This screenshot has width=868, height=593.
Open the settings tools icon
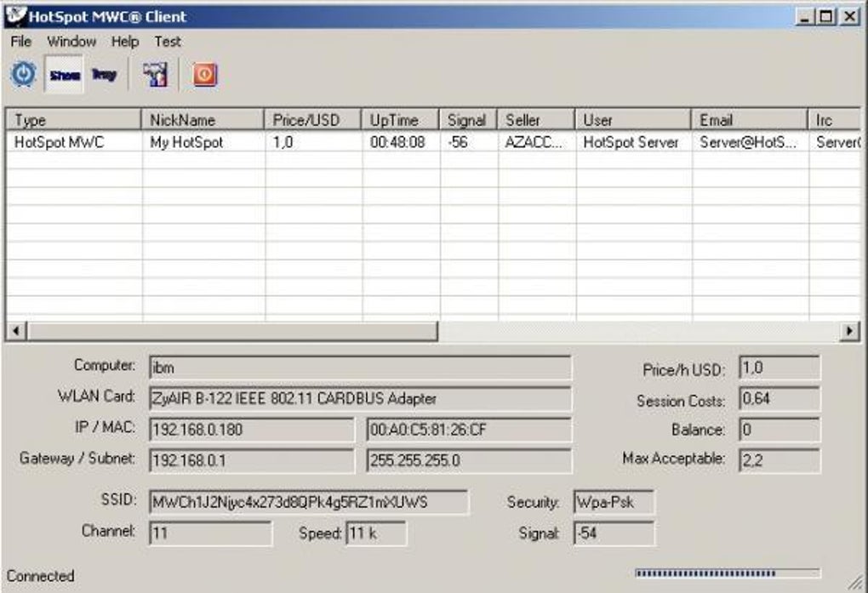[155, 74]
